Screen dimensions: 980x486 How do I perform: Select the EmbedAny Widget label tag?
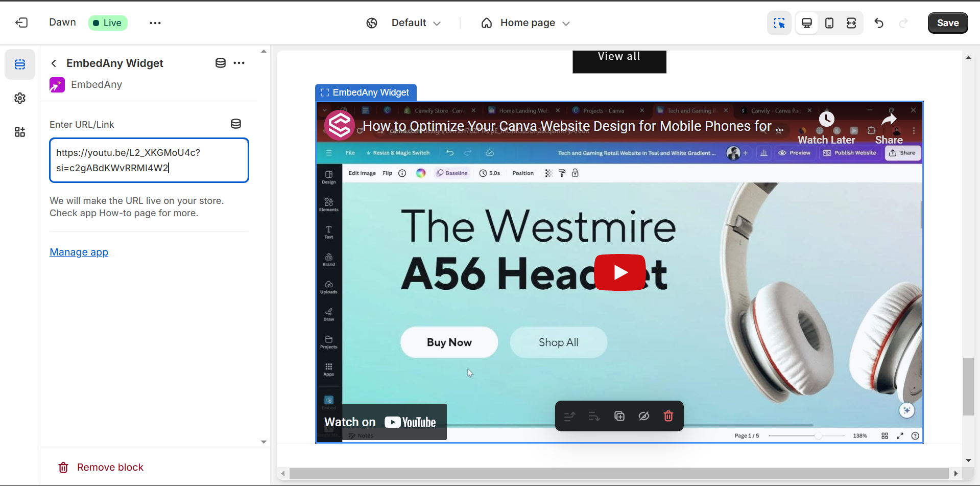tap(366, 92)
